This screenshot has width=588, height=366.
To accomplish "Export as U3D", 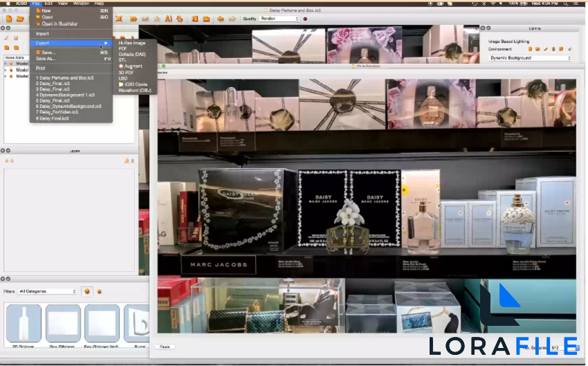I will (x=123, y=78).
